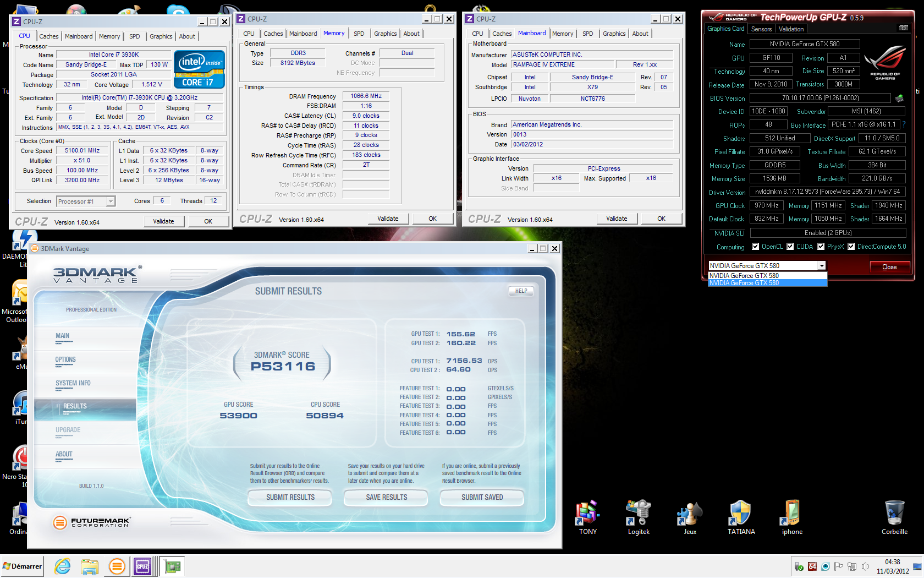Click the red 64 tray icon
924x578 pixels.
pos(812,566)
